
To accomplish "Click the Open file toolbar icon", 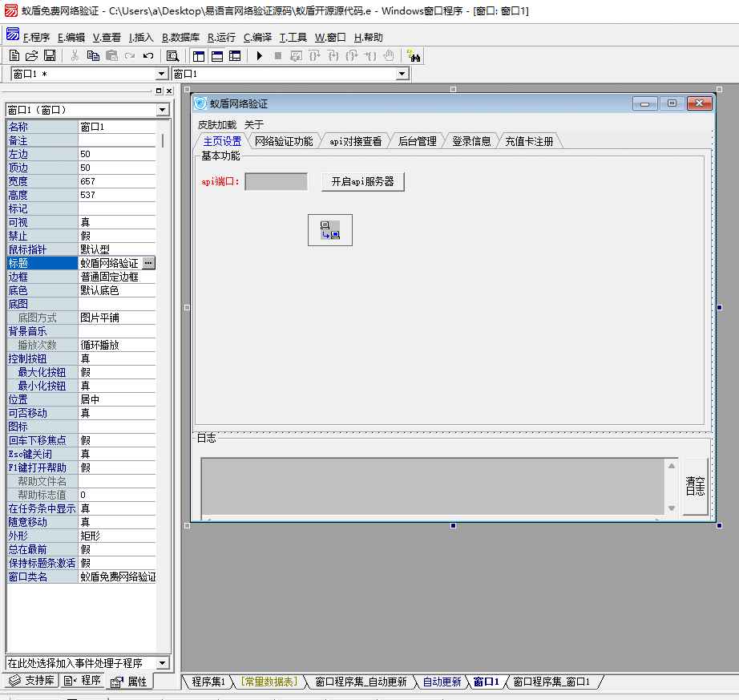I will click(32, 55).
